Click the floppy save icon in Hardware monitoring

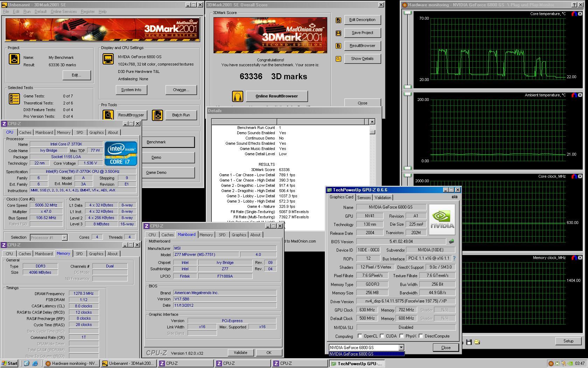469,342
